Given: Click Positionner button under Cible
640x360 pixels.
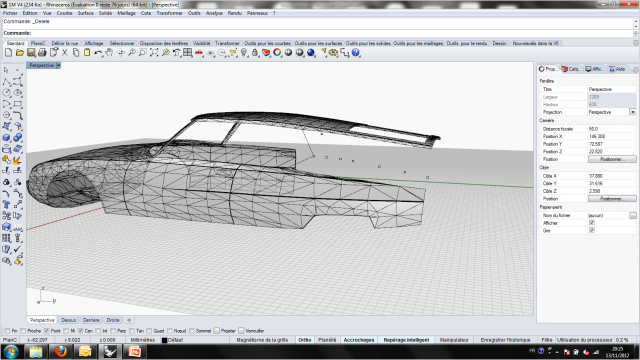Looking at the screenshot, I should [612, 199].
